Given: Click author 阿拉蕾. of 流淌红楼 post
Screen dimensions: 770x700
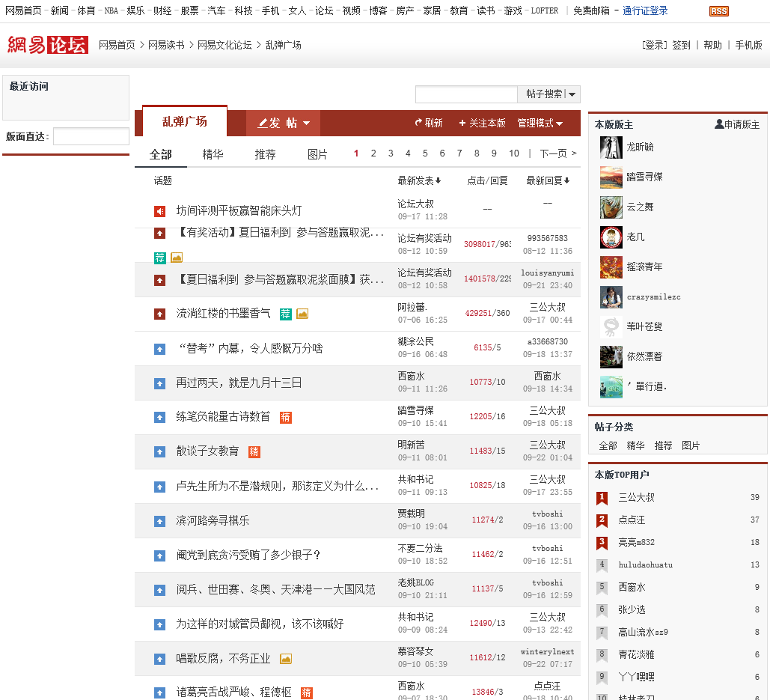Looking at the screenshot, I should tap(412, 308).
